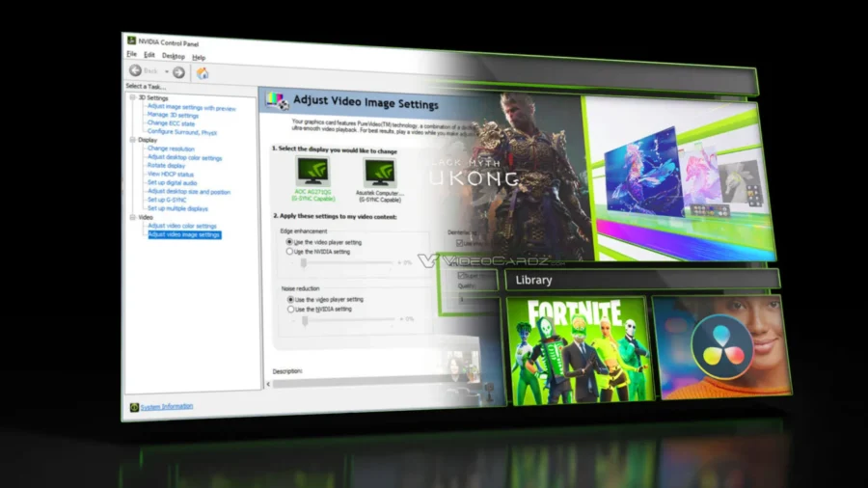
Task: Click the 'Select a Task...' label
Action: click(x=146, y=86)
